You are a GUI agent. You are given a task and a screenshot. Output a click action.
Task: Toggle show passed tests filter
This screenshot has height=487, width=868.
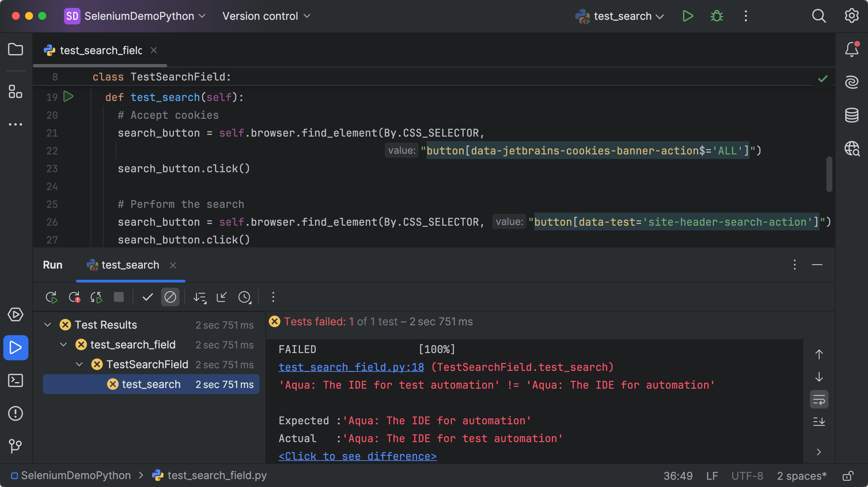tap(147, 297)
